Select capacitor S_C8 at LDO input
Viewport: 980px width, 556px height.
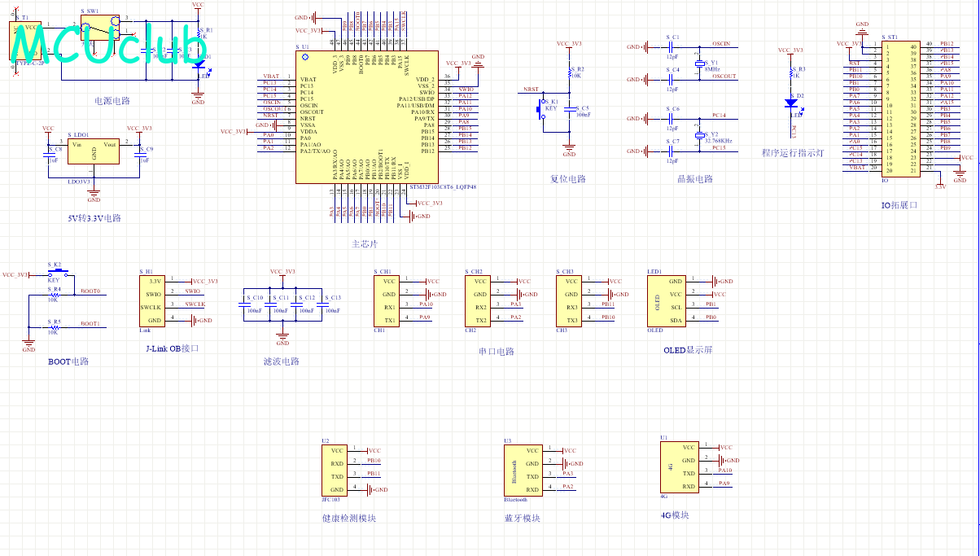click(49, 155)
